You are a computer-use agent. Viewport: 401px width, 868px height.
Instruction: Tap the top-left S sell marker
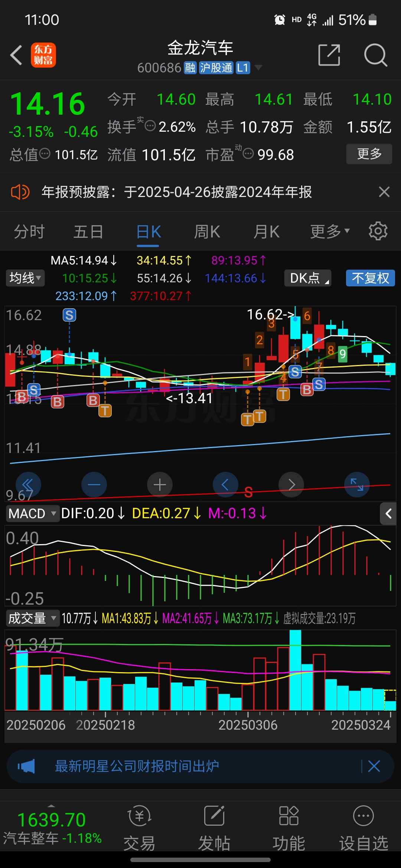click(x=69, y=315)
